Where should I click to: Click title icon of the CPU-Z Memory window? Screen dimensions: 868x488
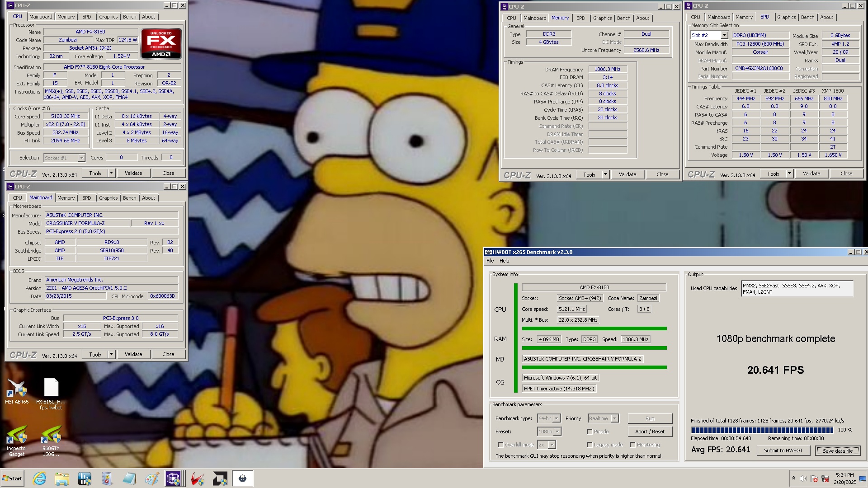[x=505, y=7]
